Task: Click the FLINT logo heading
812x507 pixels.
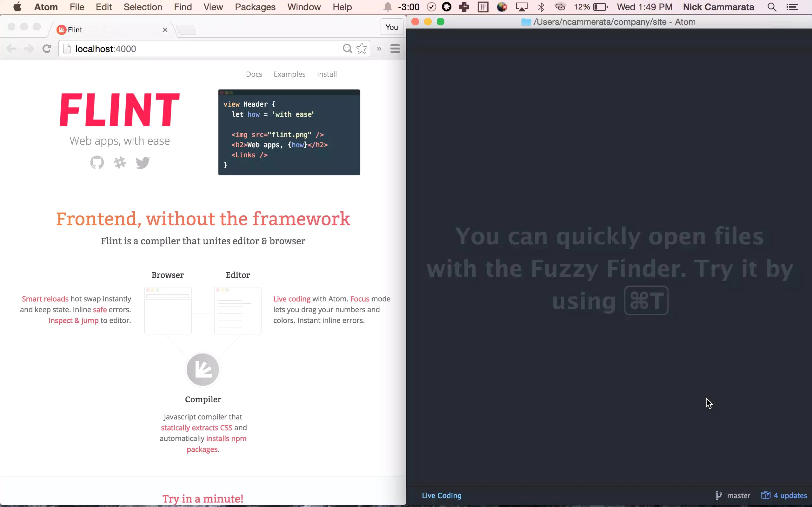Action: [x=119, y=110]
